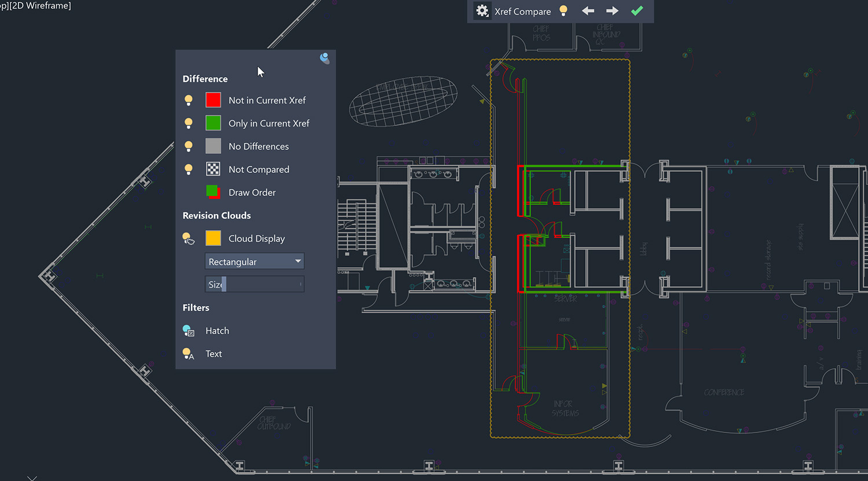Toggle the Text filter icon

click(189, 354)
